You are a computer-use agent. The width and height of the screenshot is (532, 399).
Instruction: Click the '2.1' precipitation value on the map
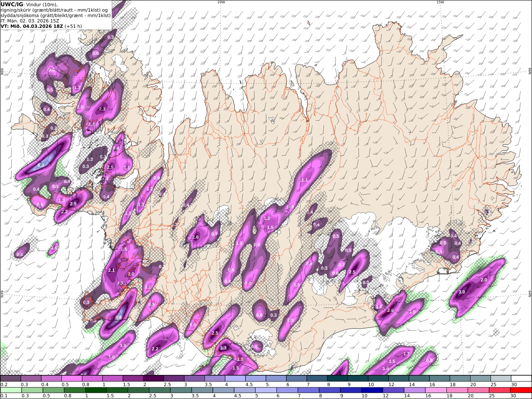[x=111, y=270]
